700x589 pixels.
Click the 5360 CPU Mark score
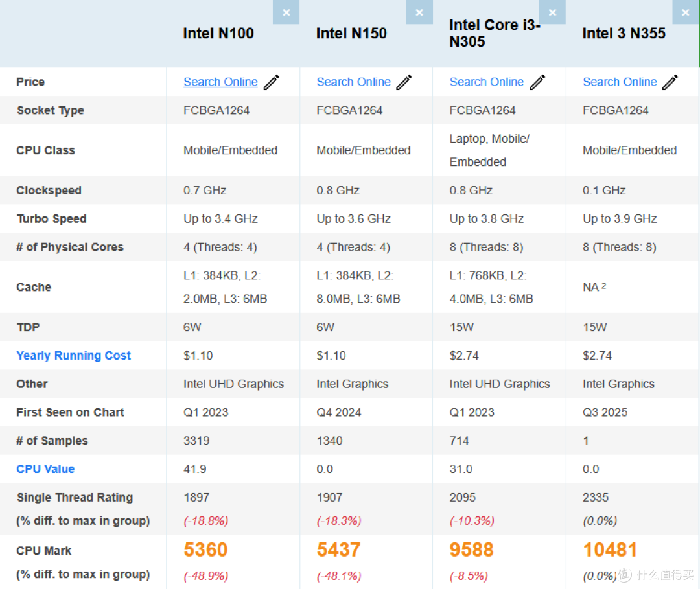pos(206,549)
